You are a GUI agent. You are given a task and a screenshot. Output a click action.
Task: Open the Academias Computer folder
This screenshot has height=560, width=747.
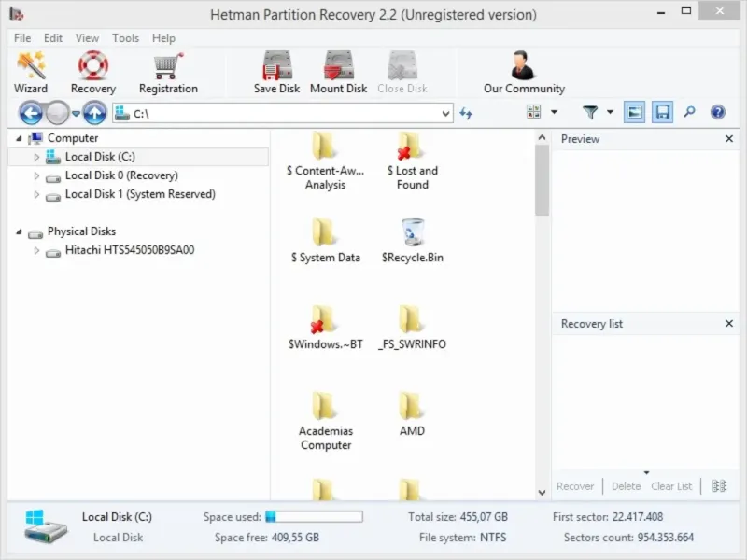325,422
